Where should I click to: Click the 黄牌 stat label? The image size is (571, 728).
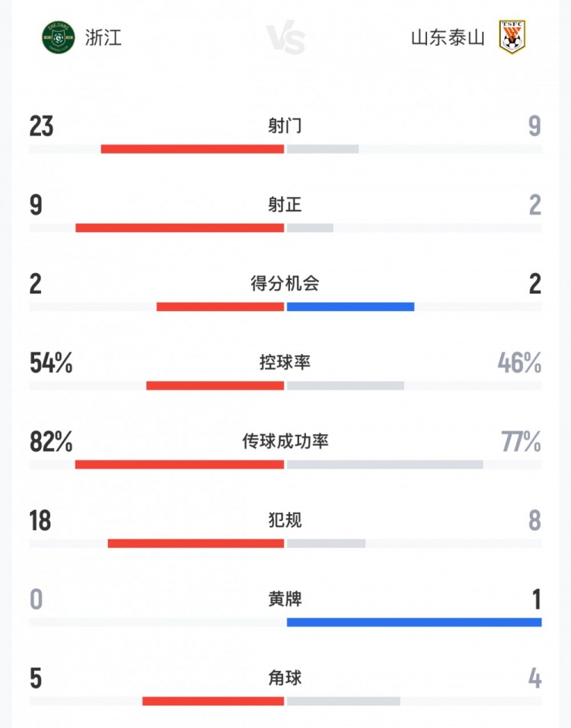click(285, 599)
